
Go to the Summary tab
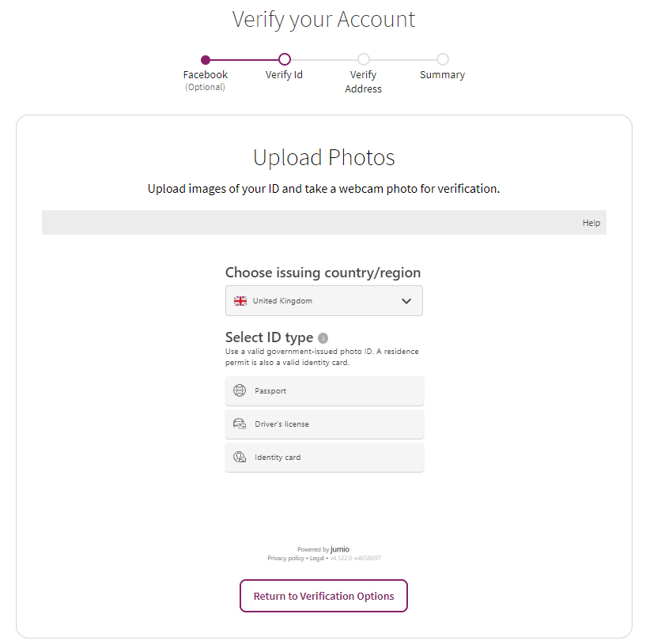point(442,74)
